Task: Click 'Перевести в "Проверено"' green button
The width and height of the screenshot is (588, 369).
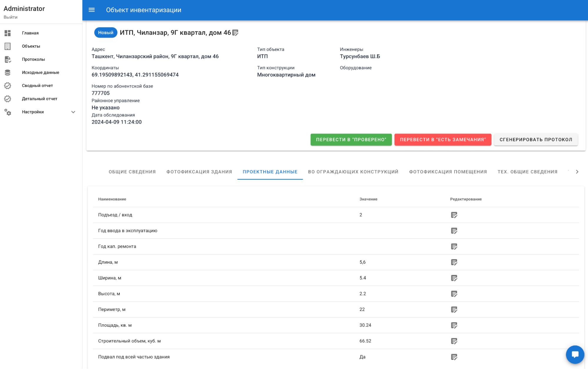Action: coord(351,140)
